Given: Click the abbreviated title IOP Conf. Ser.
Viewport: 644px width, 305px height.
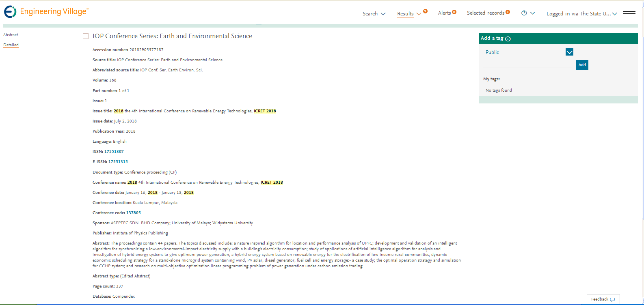Looking at the screenshot, I should [171, 70].
